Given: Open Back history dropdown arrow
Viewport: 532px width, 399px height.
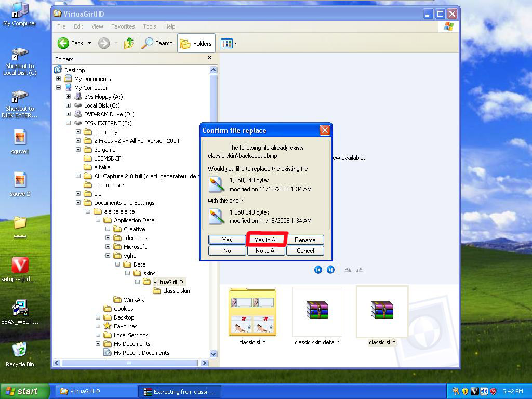Looking at the screenshot, I should [x=89, y=43].
